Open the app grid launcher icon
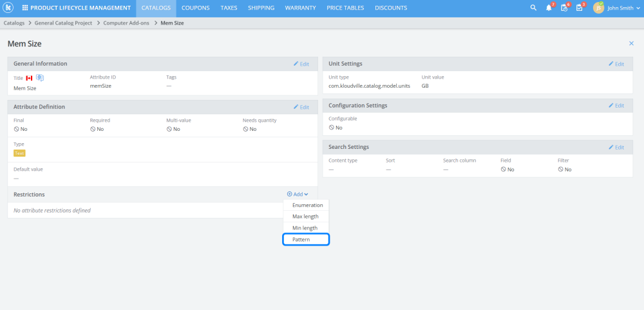 [25, 8]
